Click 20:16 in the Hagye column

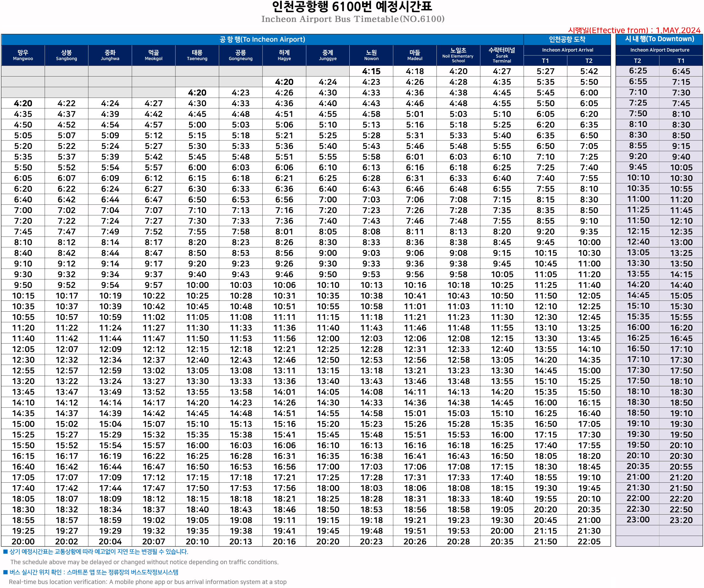coord(284,542)
